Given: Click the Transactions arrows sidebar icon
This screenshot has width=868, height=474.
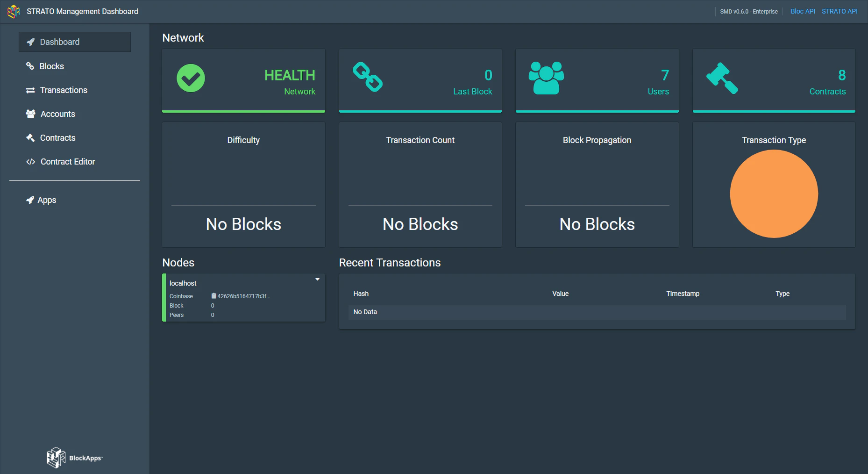Looking at the screenshot, I should coord(30,90).
